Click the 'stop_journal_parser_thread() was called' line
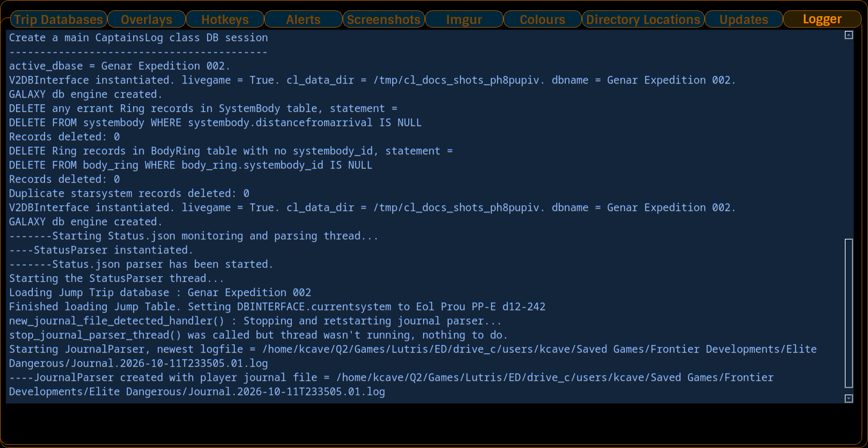The image size is (868, 448). point(258,335)
